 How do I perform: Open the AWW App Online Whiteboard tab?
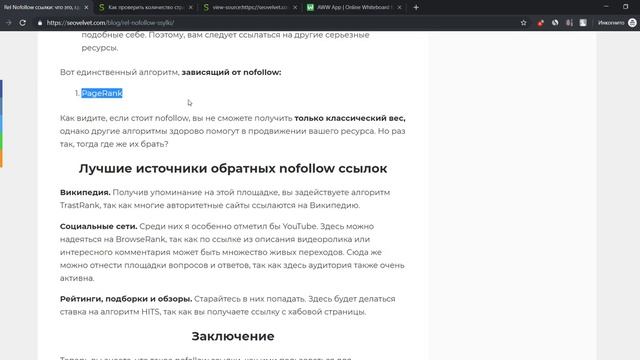pyautogui.click(x=353, y=7)
